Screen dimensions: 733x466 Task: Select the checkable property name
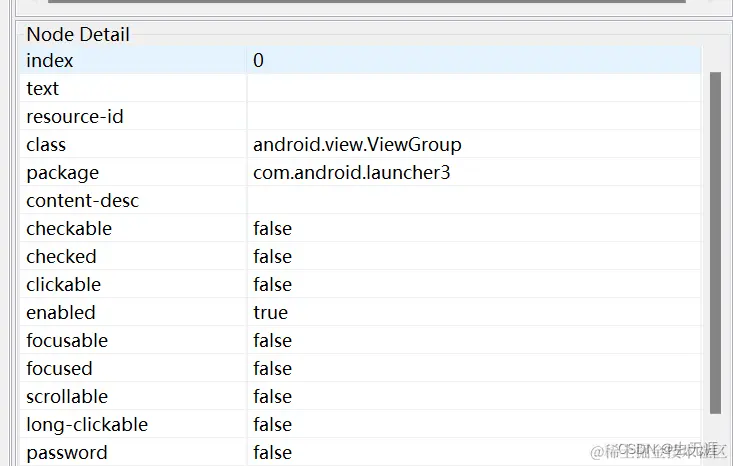[x=69, y=229]
